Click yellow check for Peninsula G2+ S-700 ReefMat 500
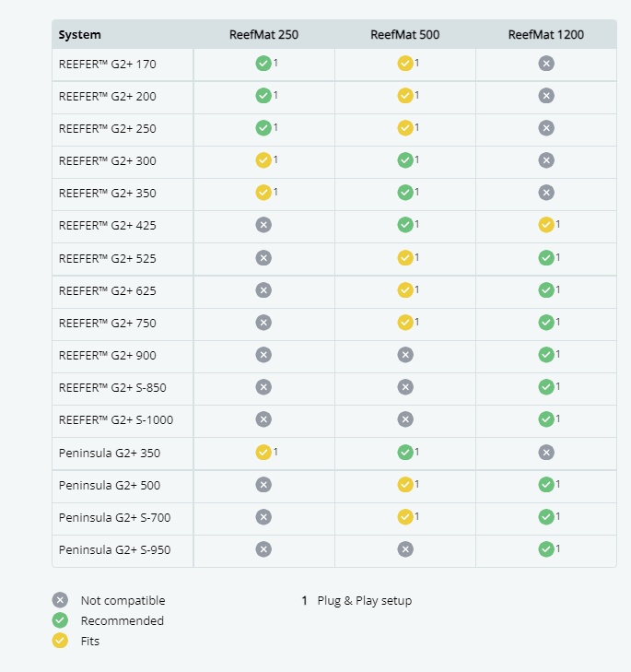 click(404, 517)
